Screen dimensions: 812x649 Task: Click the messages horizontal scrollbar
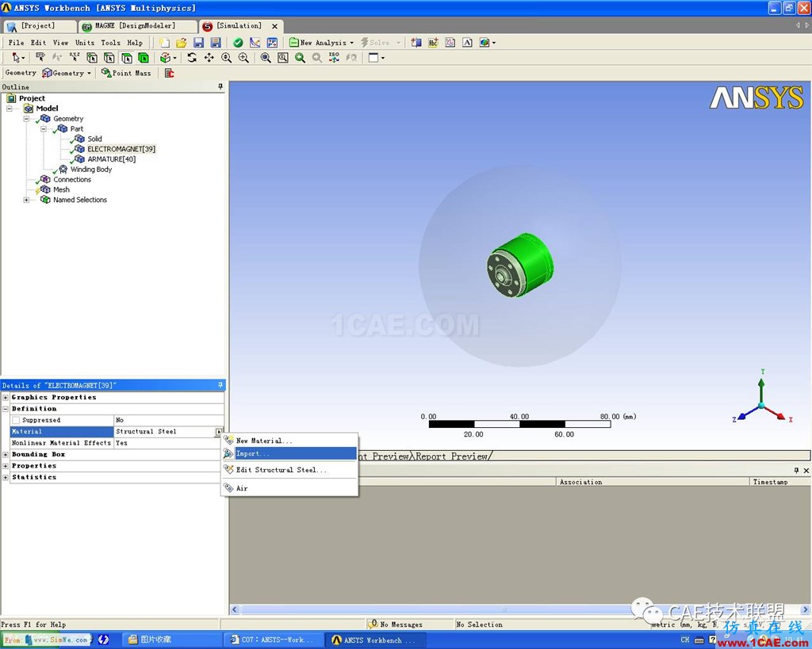pyautogui.click(x=520, y=609)
